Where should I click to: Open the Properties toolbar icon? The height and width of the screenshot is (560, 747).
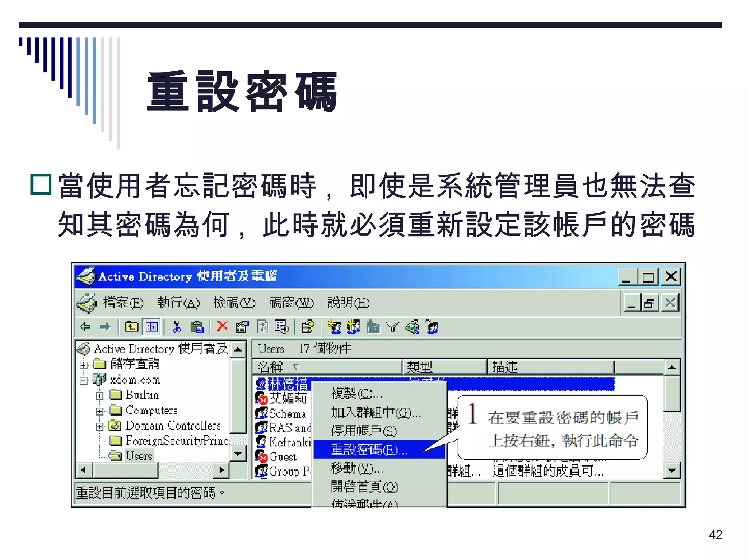242,327
